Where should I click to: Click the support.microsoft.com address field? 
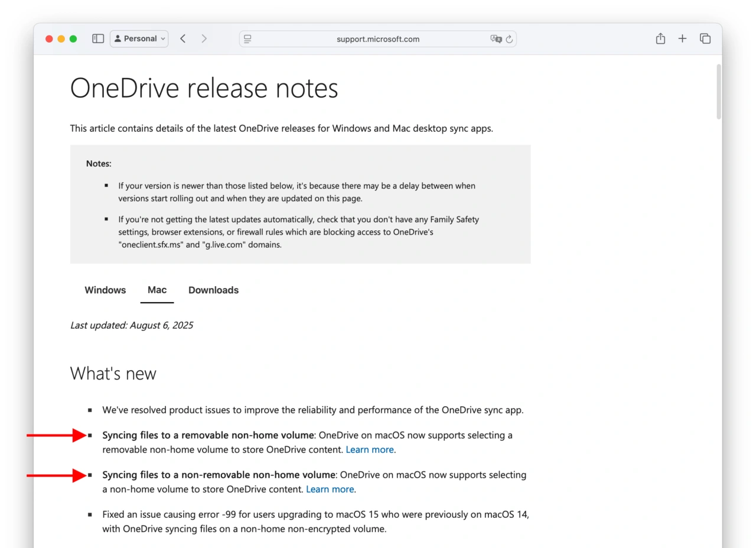[x=378, y=39]
